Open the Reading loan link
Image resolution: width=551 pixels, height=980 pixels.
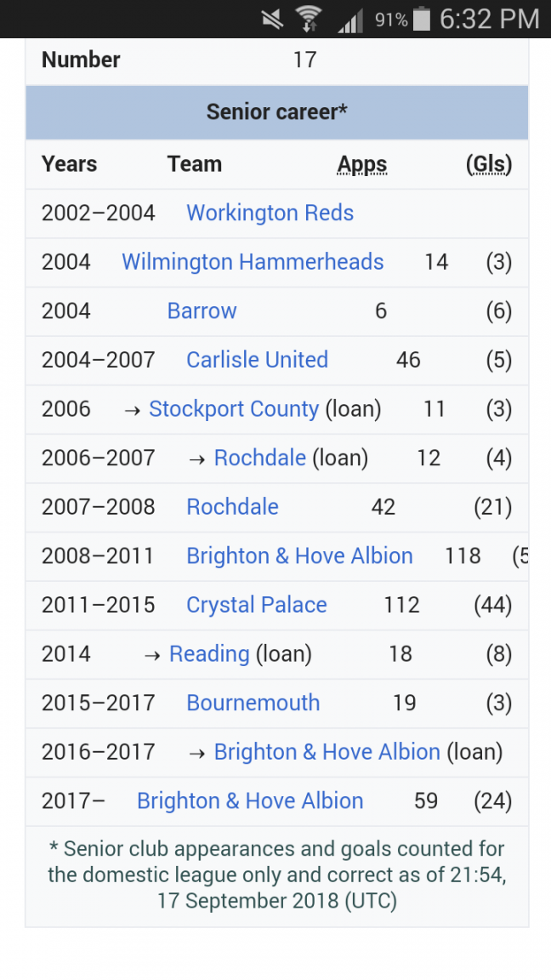click(209, 654)
